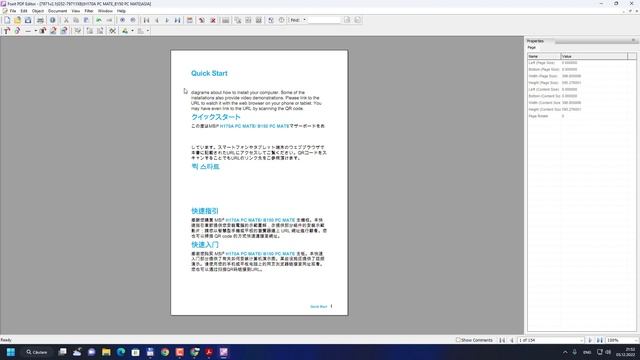Open the Help menu
This screenshot has width=640, height=360.
tap(121, 11)
